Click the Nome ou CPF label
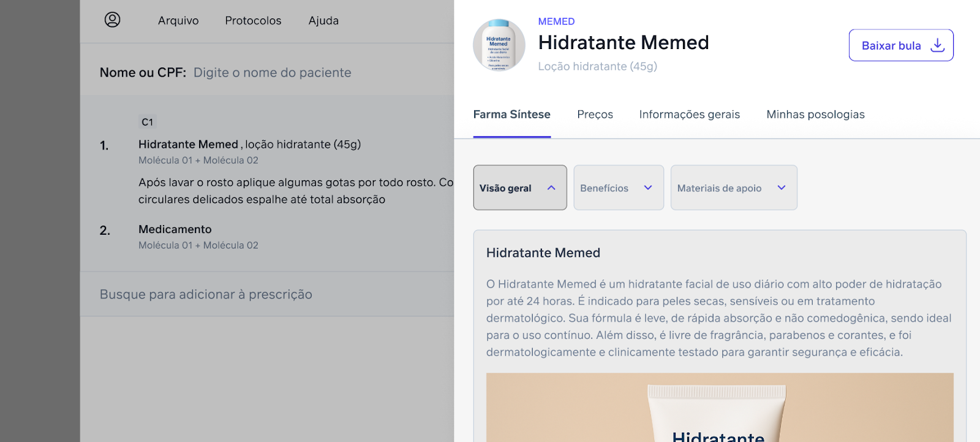The image size is (980, 442). [143, 72]
